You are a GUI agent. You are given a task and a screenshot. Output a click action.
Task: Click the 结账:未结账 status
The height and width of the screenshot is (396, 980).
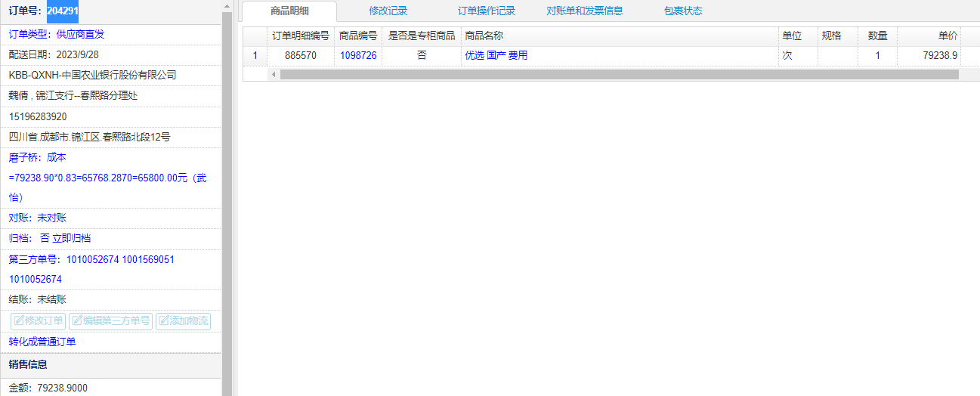tap(38, 299)
